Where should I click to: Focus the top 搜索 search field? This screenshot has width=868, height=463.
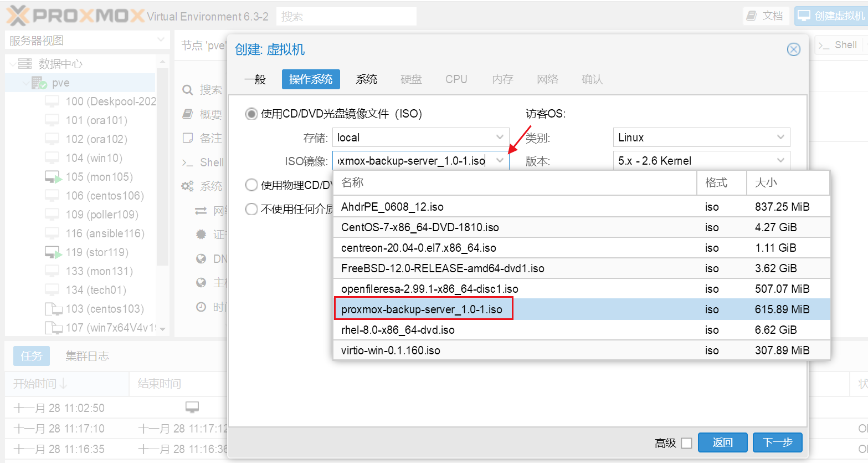[x=346, y=17]
